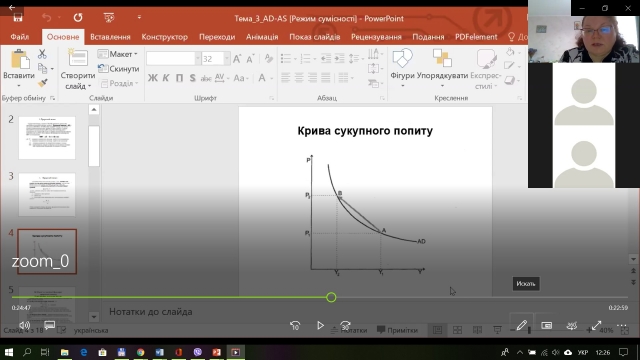Click the Примітки comments button
The image size is (640, 360).
398,330
